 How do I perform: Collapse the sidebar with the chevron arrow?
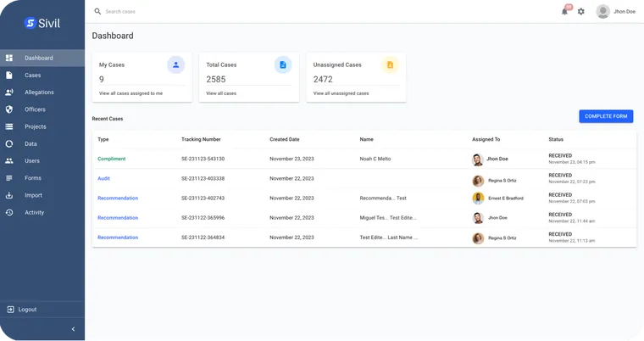73,329
